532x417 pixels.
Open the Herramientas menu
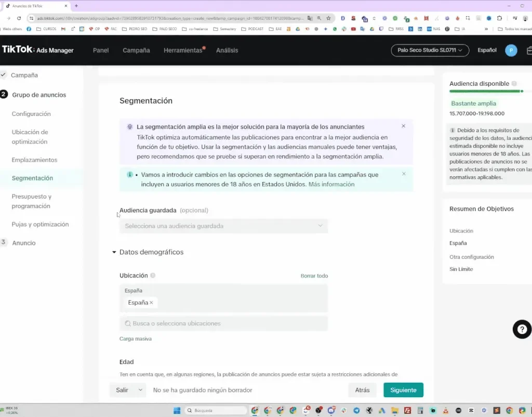(183, 50)
